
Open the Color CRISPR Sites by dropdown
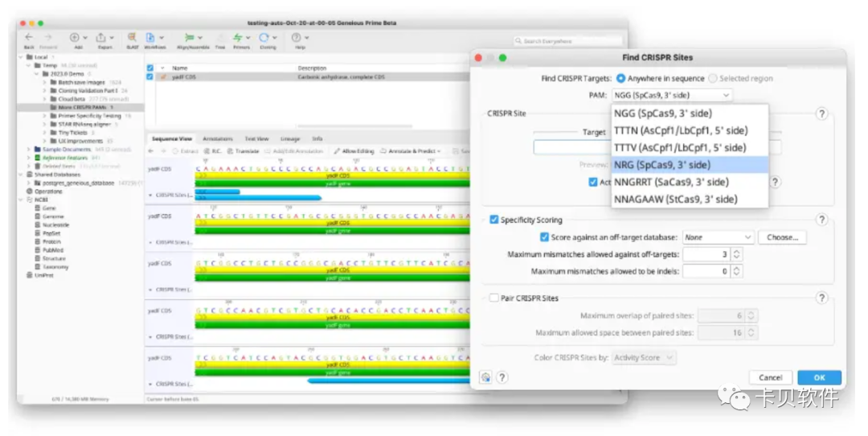644,358
